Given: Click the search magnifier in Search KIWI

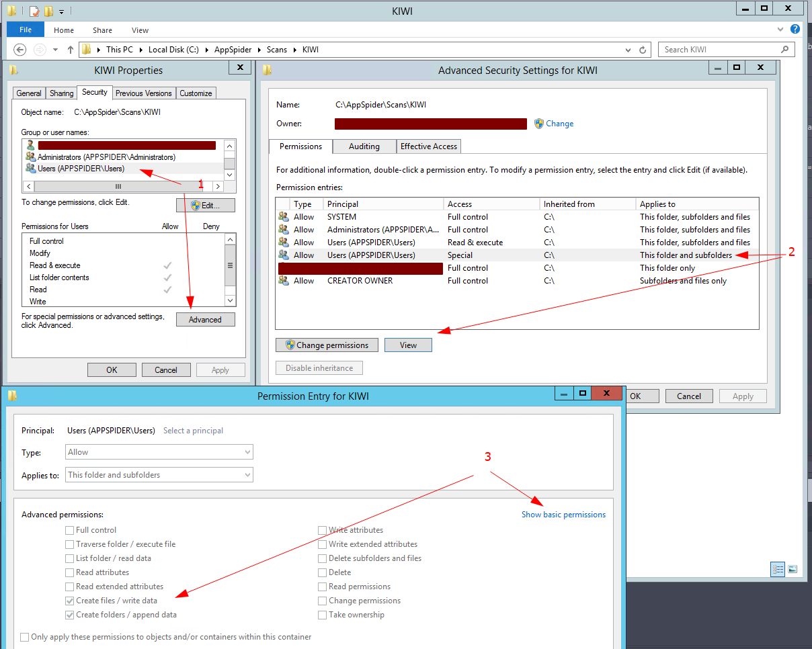Looking at the screenshot, I should (784, 49).
